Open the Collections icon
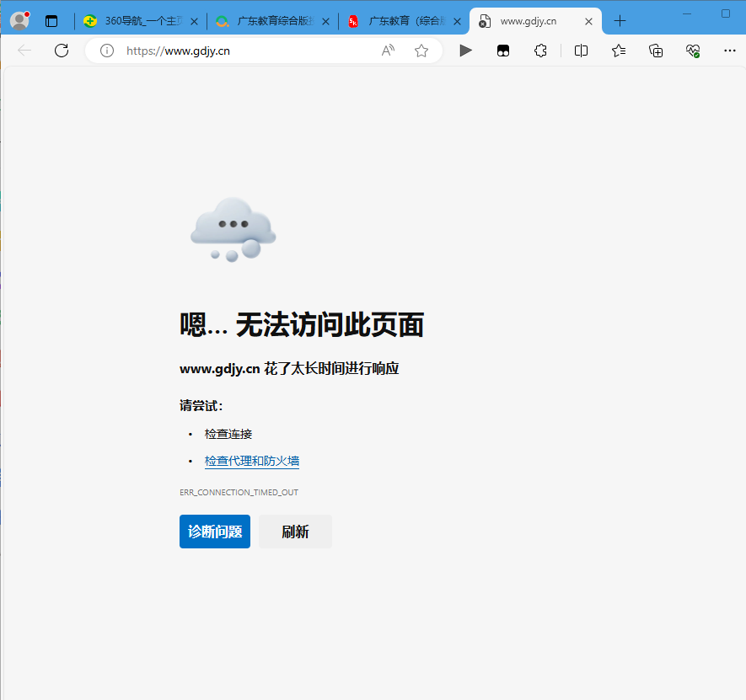 point(656,51)
